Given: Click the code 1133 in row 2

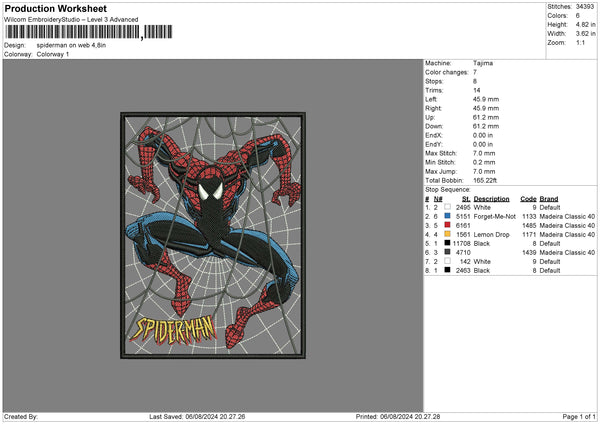Looking at the screenshot, I should point(529,217).
